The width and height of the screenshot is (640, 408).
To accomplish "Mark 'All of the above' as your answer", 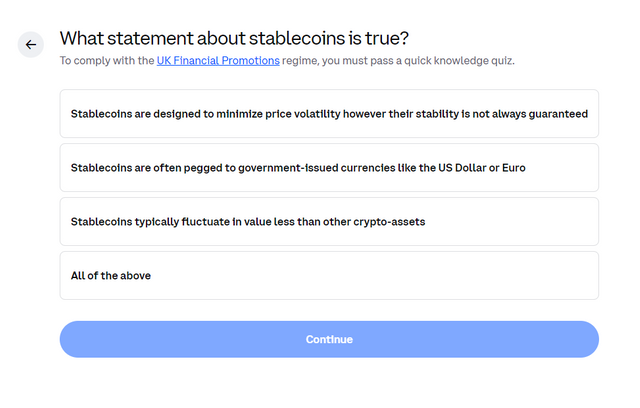I will [329, 275].
